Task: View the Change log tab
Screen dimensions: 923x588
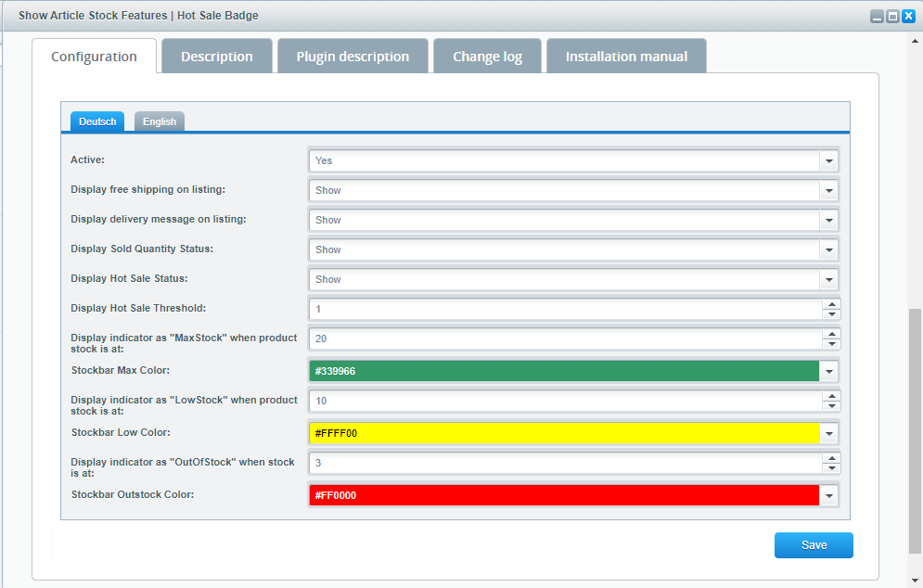Action: pos(487,57)
